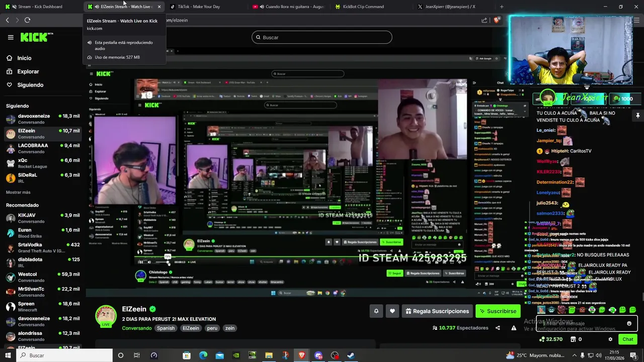Open Westcol recommended channel
Image resolution: width=644 pixels, height=362 pixels.
tap(42, 277)
